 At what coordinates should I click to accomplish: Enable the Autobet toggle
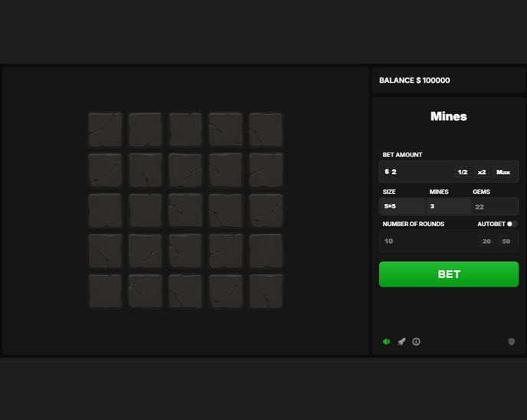tap(512, 224)
